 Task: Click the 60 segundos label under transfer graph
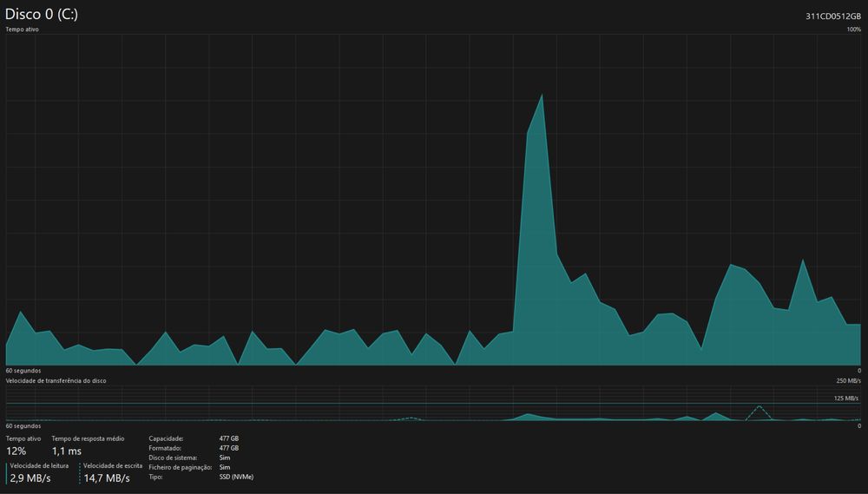point(23,426)
